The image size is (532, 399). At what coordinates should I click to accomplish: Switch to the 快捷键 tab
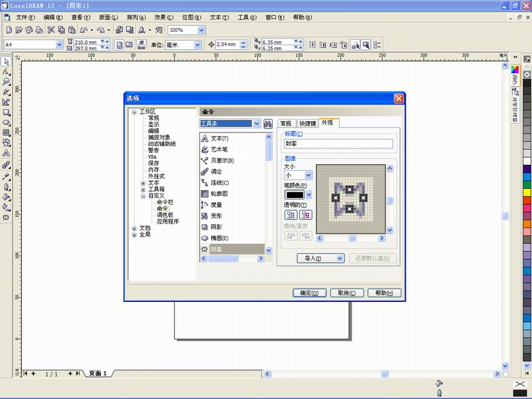pyautogui.click(x=308, y=124)
